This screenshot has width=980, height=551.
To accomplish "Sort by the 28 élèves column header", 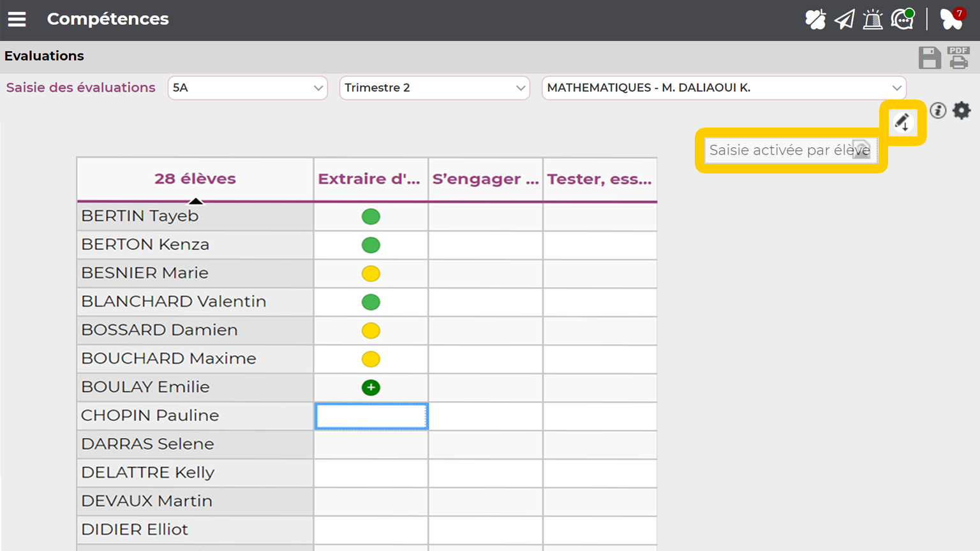I will tap(195, 179).
